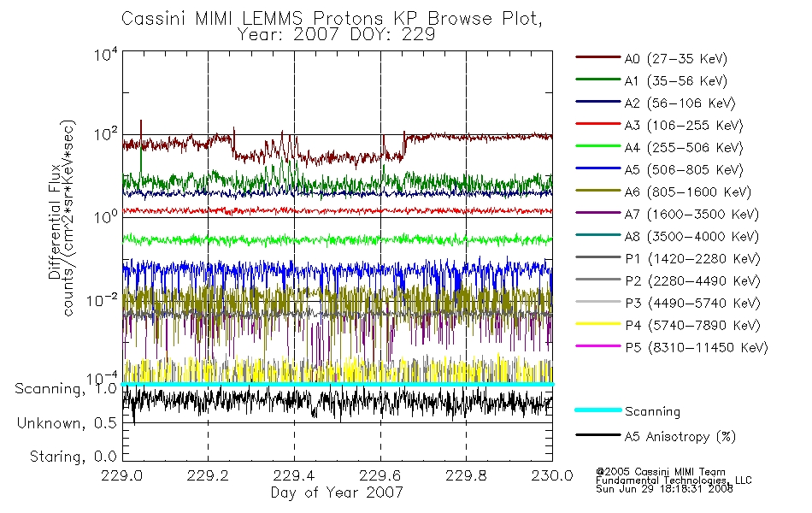
Task: Click the A8 (3500-4000 KeV) legend label
Action: tap(691, 238)
